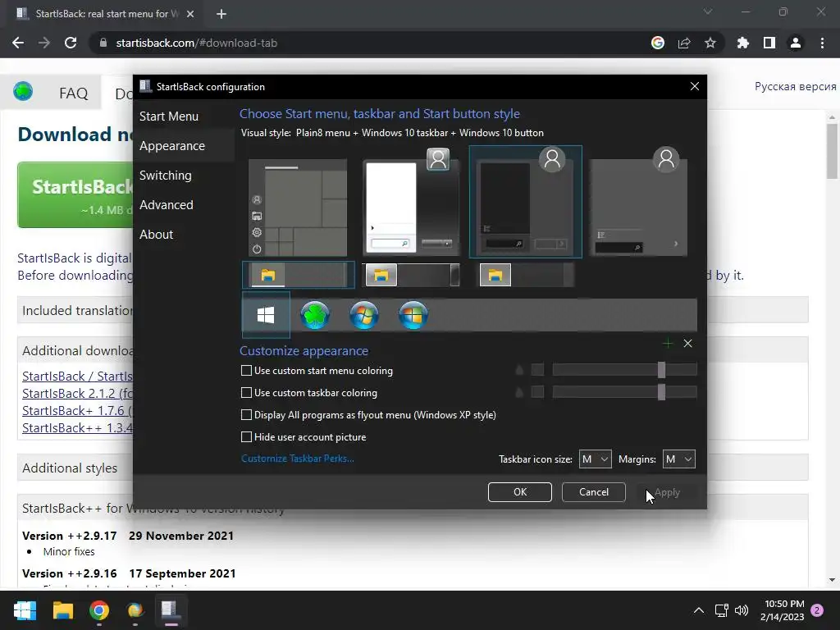Open the Chrome three-dot menu
This screenshot has height=630, width=840.
click(822, 43)
